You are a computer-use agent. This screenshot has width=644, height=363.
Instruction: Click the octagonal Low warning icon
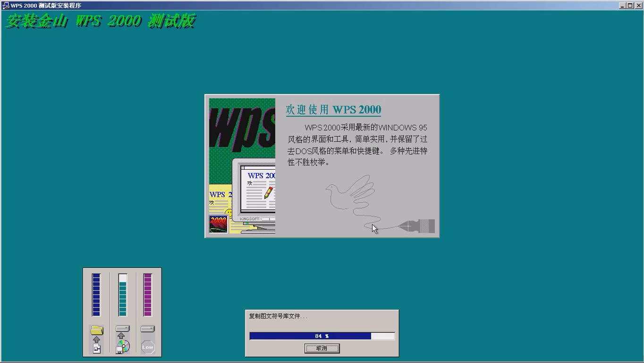[x=148, y=347]
